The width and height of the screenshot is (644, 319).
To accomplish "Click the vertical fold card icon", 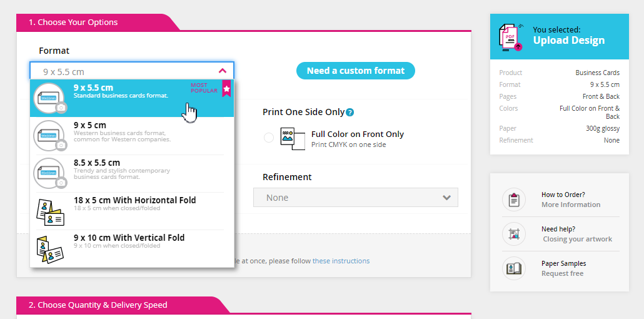I will click(x=50, y=249).
